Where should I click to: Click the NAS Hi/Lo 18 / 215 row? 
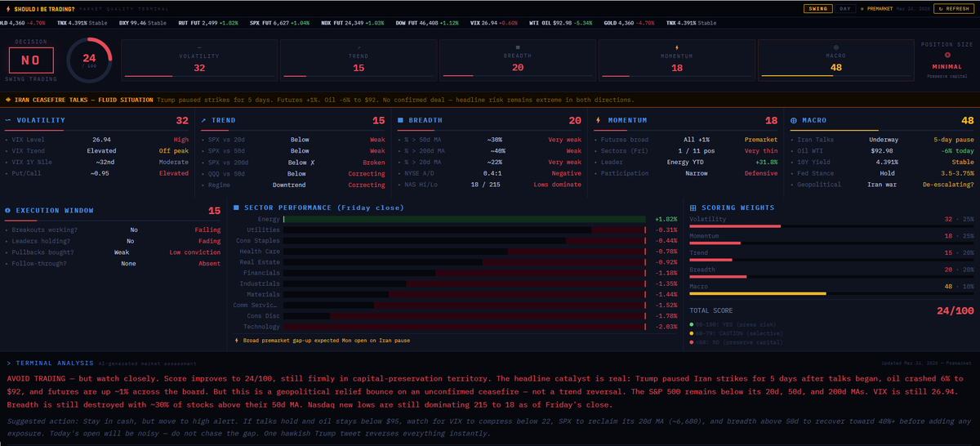490,185
